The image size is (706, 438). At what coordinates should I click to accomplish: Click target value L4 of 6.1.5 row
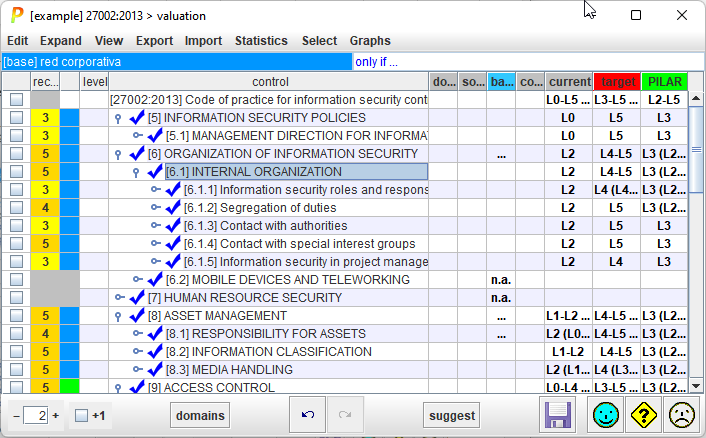click(616, 262)
